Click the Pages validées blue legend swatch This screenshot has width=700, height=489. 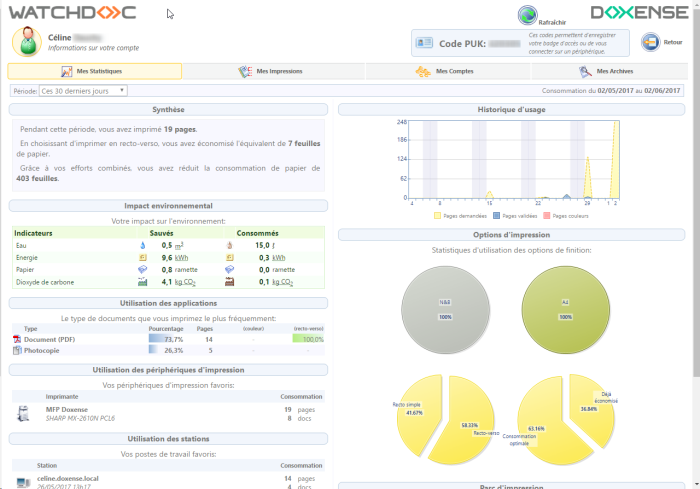pos(496,215)
